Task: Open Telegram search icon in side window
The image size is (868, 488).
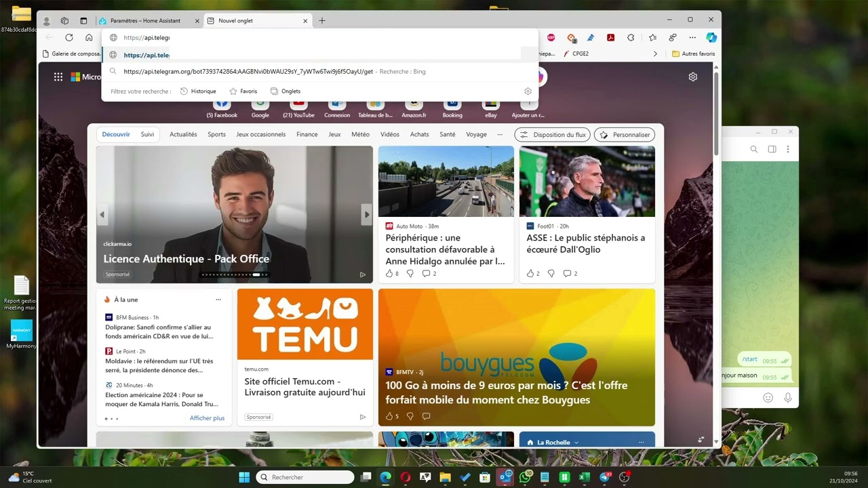Action: point(754,149)
